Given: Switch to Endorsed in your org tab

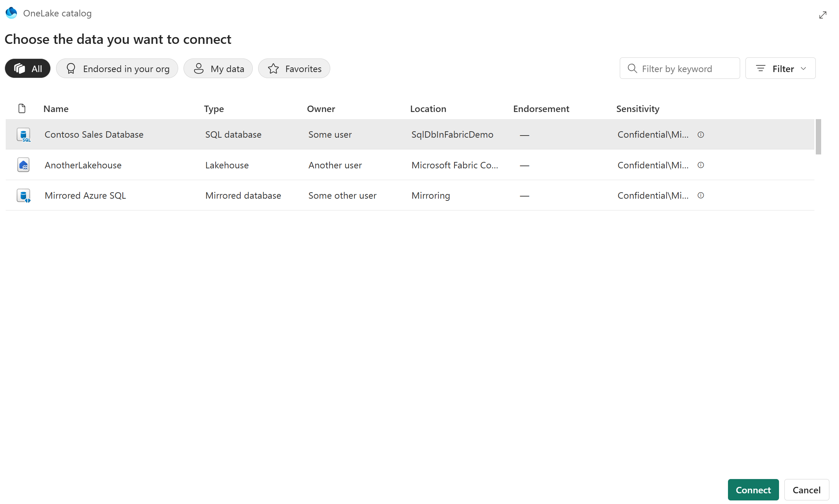Looking at the screenshot, I should (117, 68).
